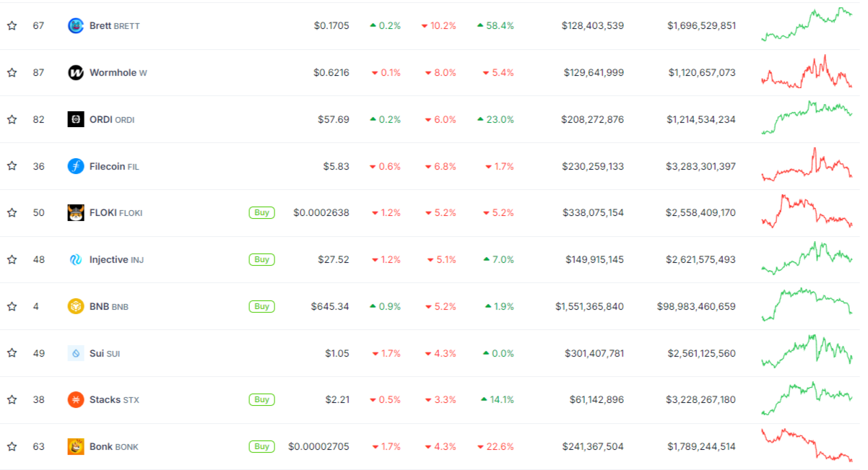View the Brett 7-day sparkline chart

(807, 25)
